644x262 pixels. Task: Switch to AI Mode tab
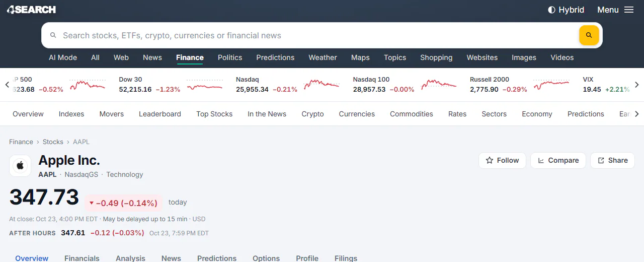point(63,57)
